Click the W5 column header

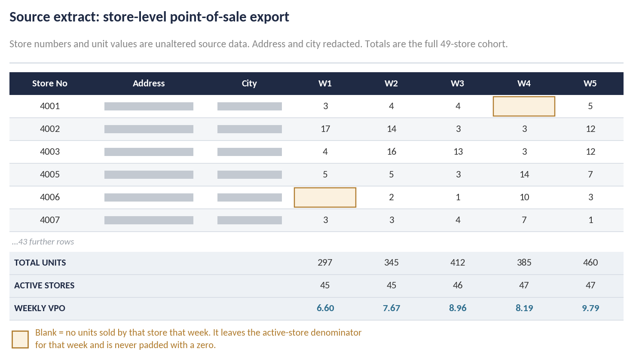pos(590,83)
